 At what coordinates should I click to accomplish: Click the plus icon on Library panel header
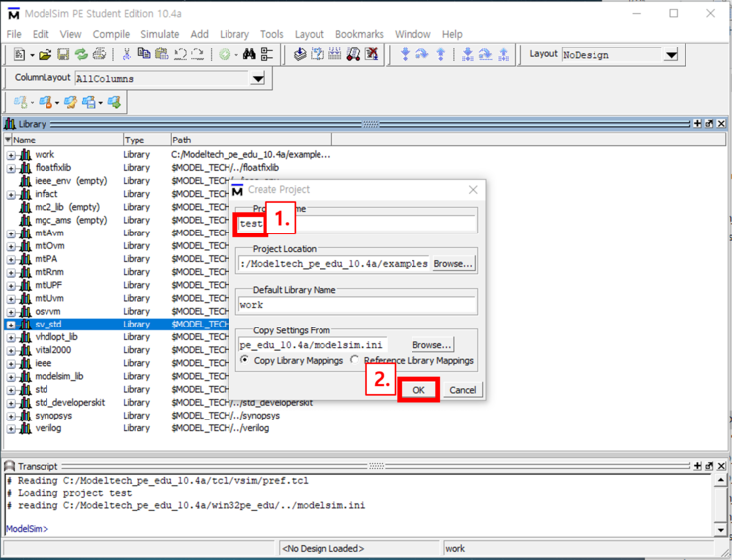[698, 124]
